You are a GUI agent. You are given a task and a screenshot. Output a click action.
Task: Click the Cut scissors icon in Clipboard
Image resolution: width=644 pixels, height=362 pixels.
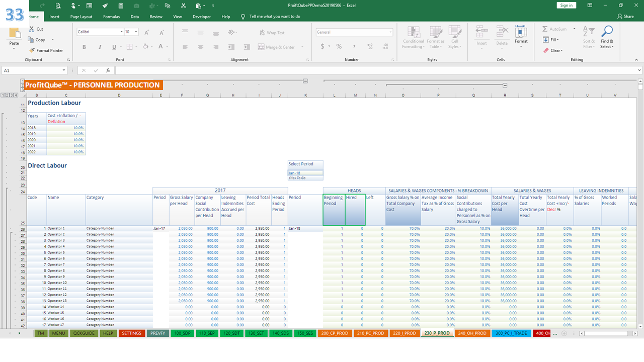[32, 29]
